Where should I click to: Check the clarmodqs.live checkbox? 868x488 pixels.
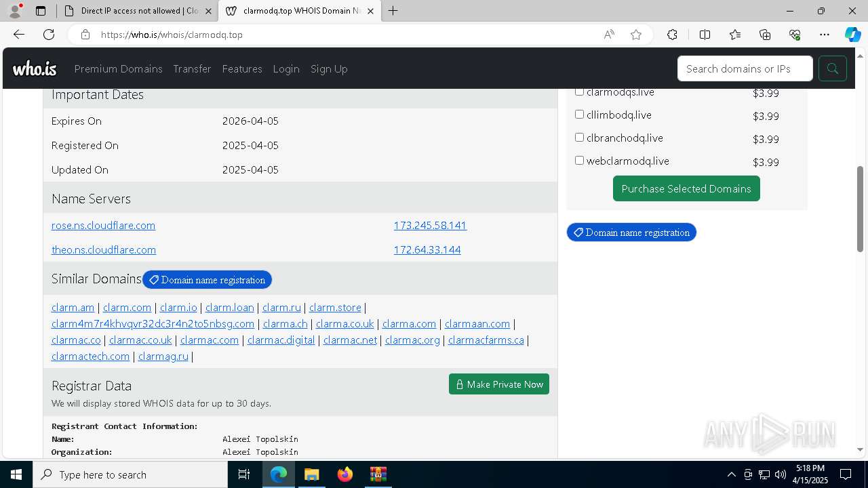click(x=579, y=91)
